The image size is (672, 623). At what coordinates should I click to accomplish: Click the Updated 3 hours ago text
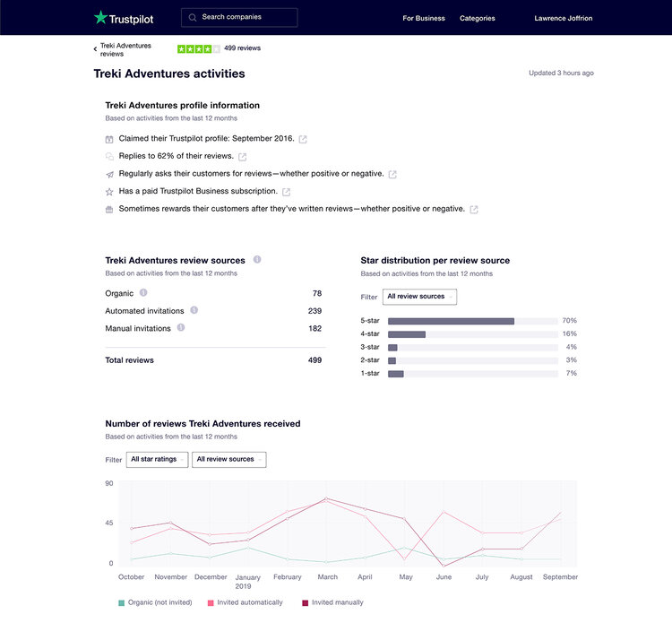[561, 73]
